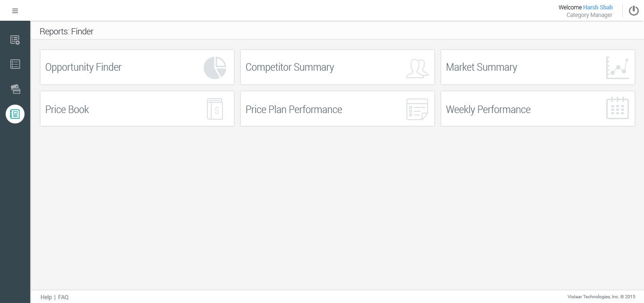Open the Opportunity Finder report
644x303 pixels.
pyautogui.click(x=83, y=67)
